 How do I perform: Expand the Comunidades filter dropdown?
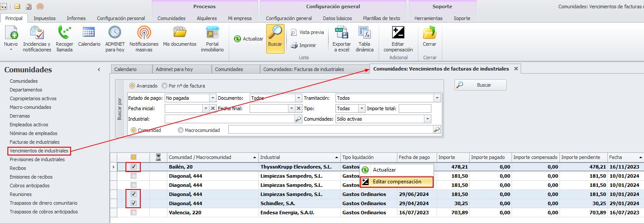(x=427, y=119)
